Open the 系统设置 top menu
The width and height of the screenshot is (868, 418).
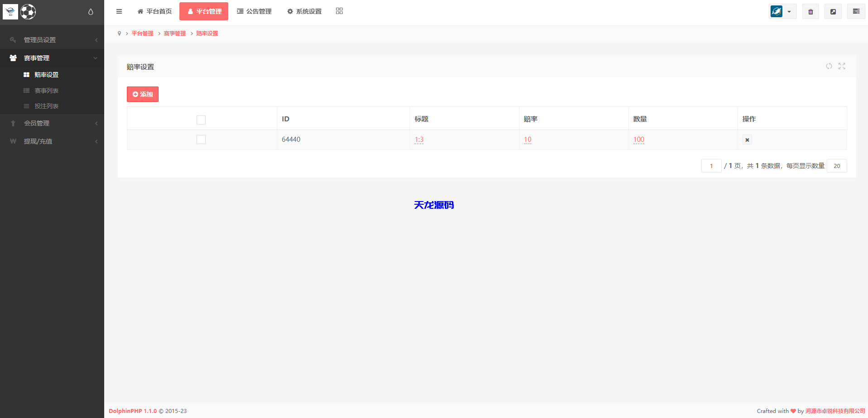304,11
